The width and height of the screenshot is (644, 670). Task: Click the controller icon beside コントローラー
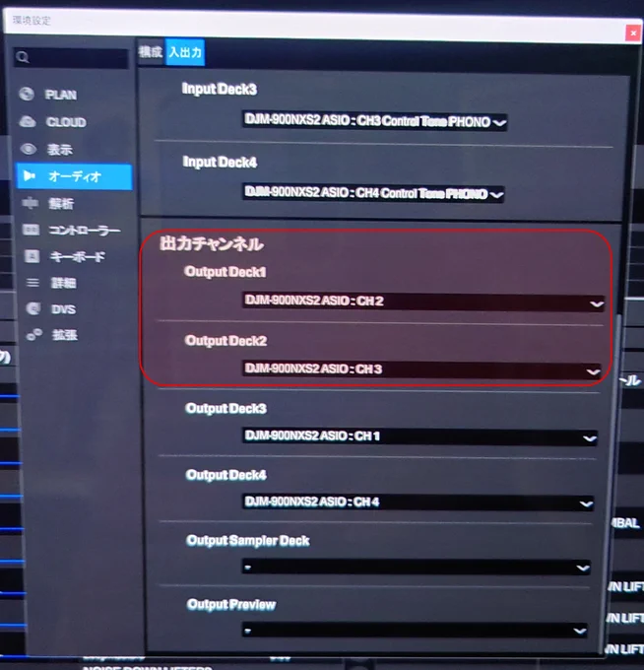(x=31, y=230)
